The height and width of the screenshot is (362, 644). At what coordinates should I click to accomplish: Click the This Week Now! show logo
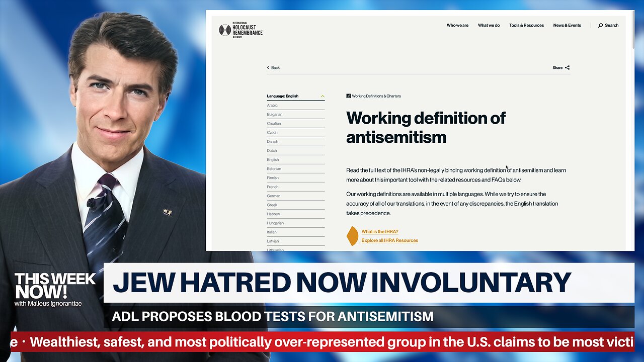(54, 290)
